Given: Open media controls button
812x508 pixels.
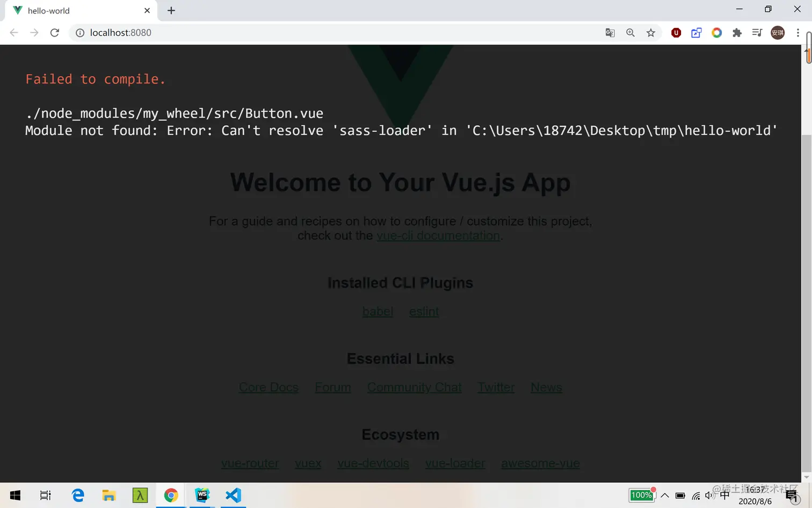Looking at the screenshot, I should click(757, 33).
